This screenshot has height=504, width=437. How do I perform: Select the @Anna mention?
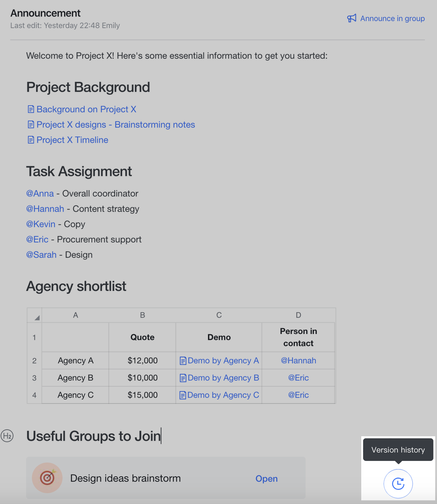pos(40,193)
